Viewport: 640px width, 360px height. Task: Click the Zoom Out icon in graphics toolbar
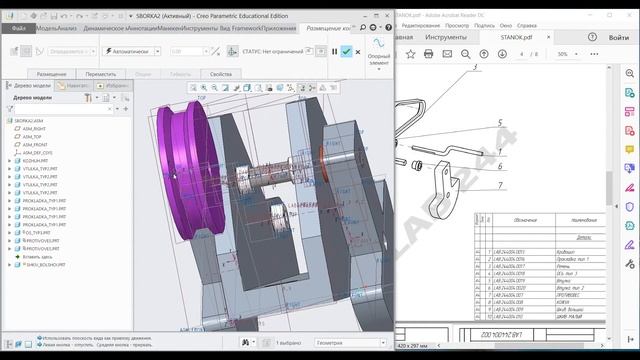click(214, 88)
